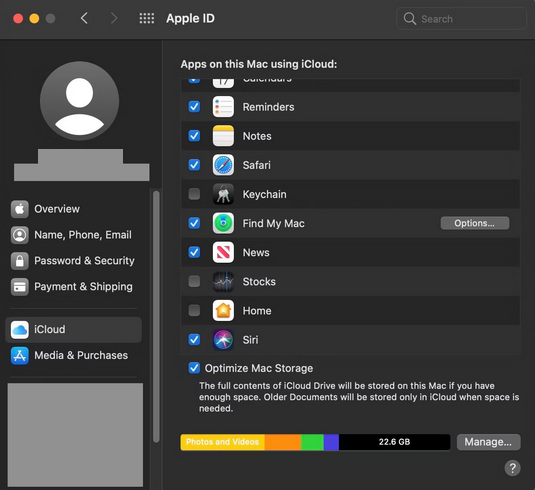Screen dimensions: 535x490
Task: Click the Manage storage button
Action: pos(488,442)
